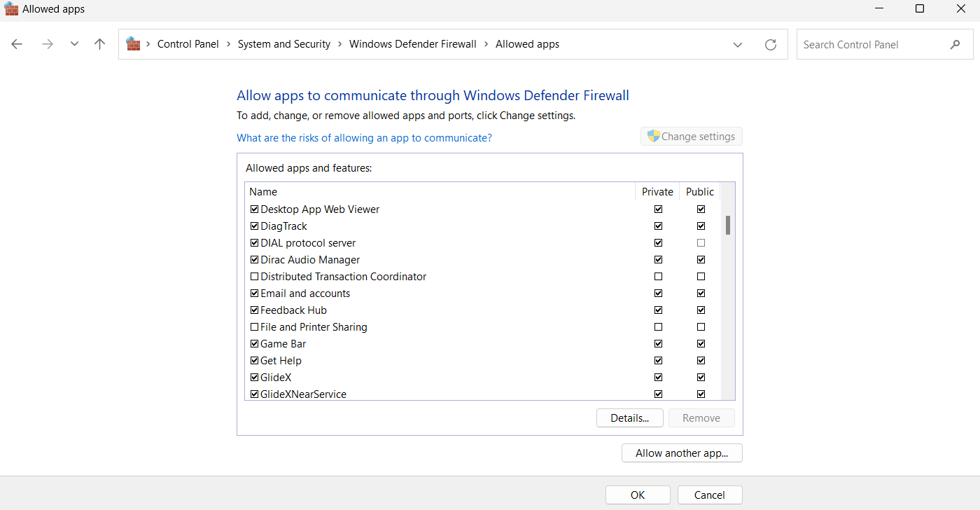The width and height of the screenshot is (980, 510).
Task: Uncheck Private box for Feedback Hub
Action: 658,310
